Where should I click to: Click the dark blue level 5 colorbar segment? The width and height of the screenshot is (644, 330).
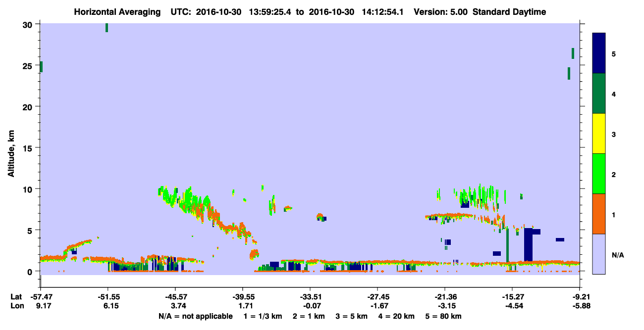pyautogui.click(x=599, y=53)
